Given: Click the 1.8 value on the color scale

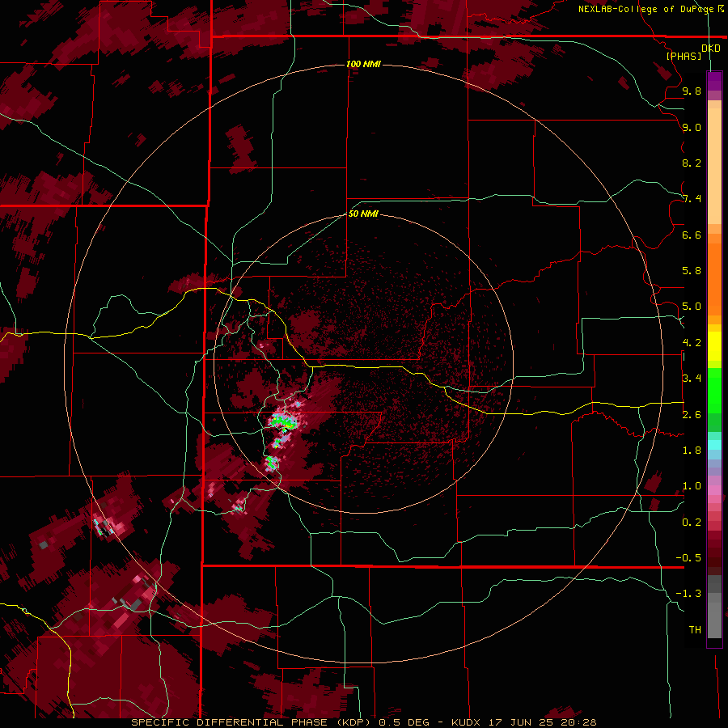Looking at the screenshot, I should pos(692,450).
